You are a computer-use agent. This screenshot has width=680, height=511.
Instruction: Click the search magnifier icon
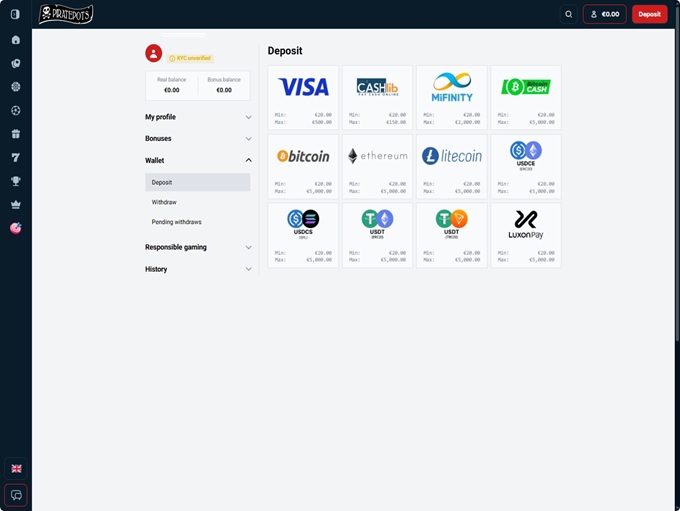tap(569, 14)
